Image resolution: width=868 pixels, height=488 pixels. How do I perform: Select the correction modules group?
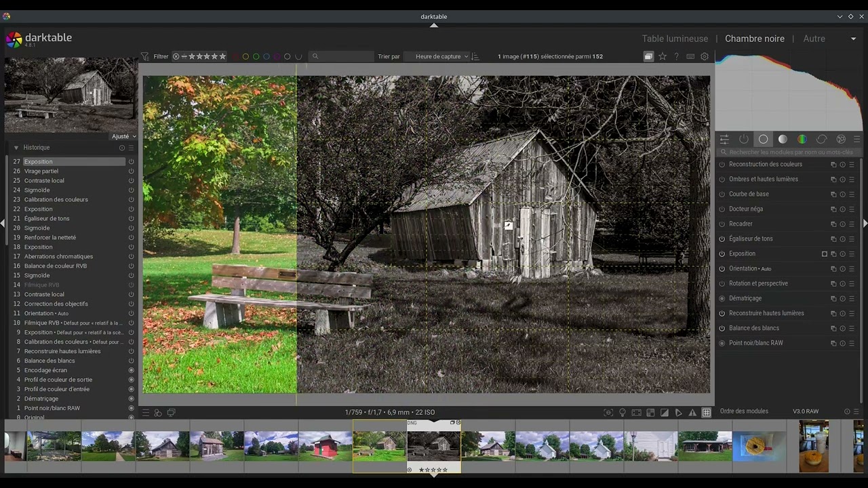pos(821,139)
